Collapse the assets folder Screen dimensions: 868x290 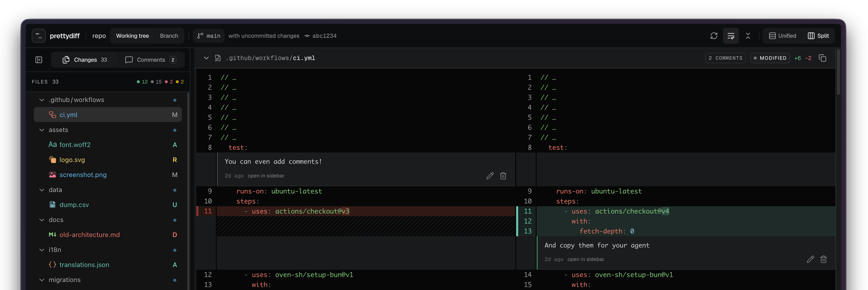coord(42,130)
